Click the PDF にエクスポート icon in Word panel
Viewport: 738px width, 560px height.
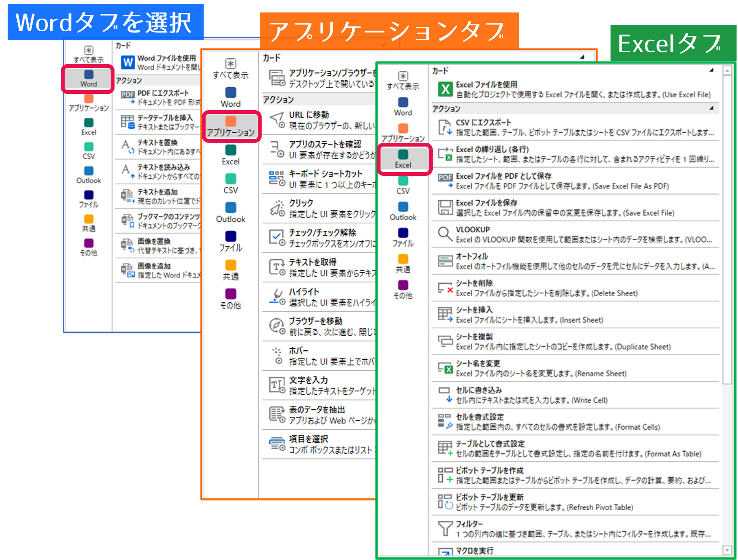coord(127,97)
